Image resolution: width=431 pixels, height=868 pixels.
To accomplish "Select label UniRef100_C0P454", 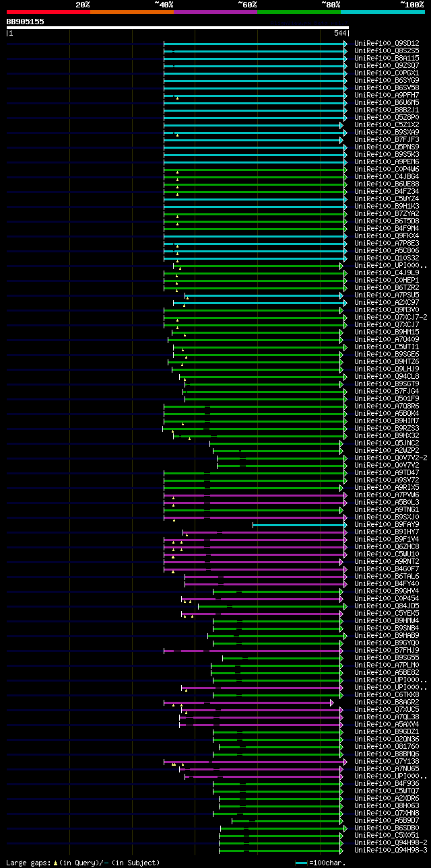I will (387, 599).
